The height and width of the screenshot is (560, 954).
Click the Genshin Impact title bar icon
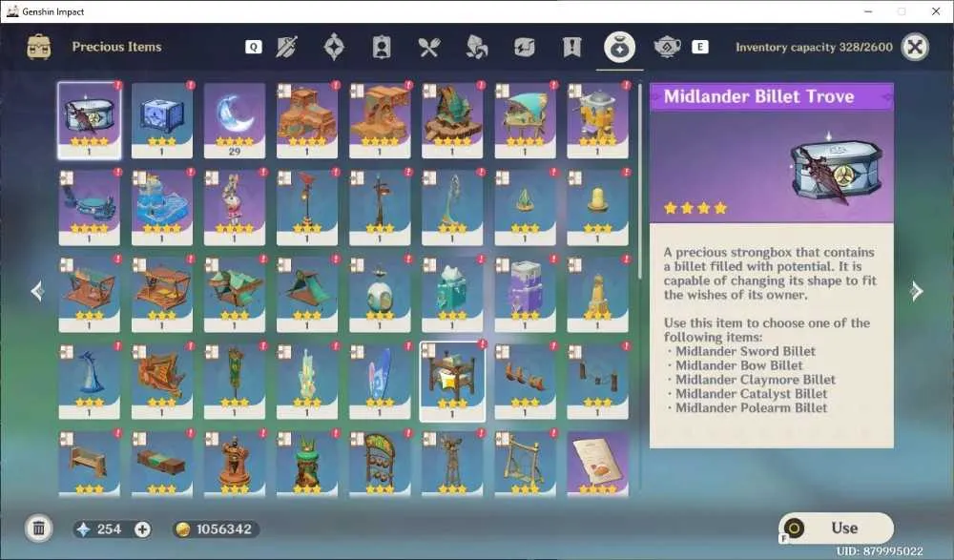(x=12, y=10)
